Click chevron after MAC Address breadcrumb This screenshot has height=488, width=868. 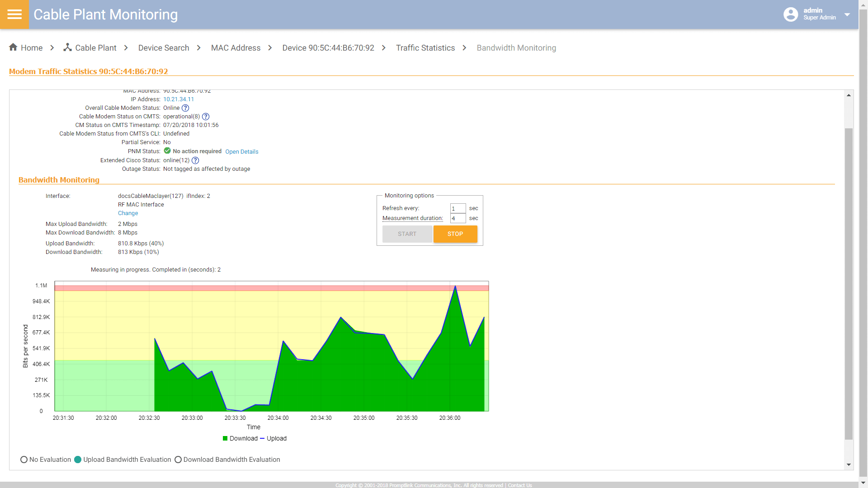click(270, 48)
